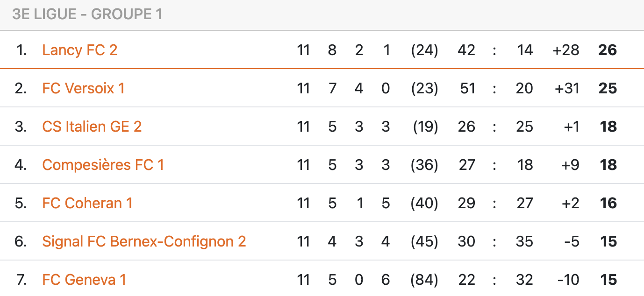Click the (45) value in Signal FC row
644x296 pixels.
click(424, 241)
